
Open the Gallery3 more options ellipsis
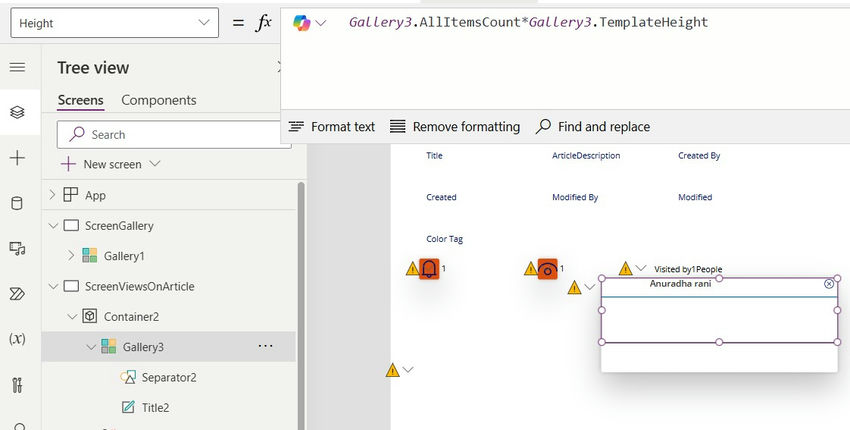point(266,346)
